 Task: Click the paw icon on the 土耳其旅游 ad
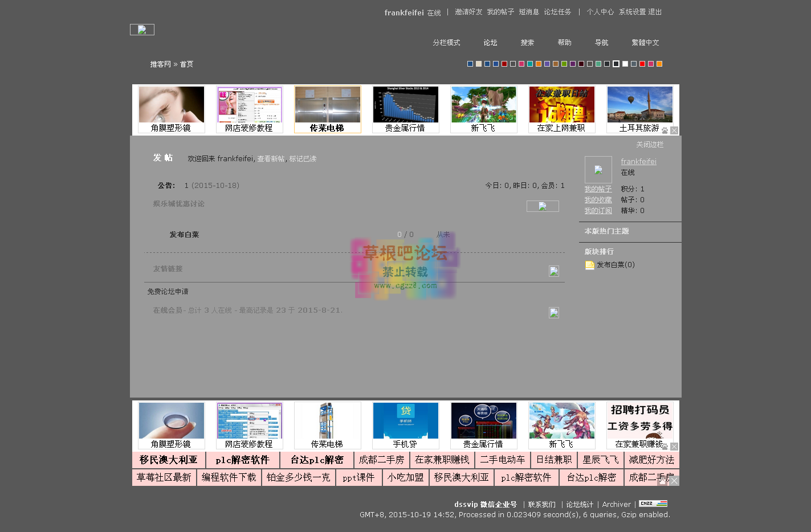665,130
